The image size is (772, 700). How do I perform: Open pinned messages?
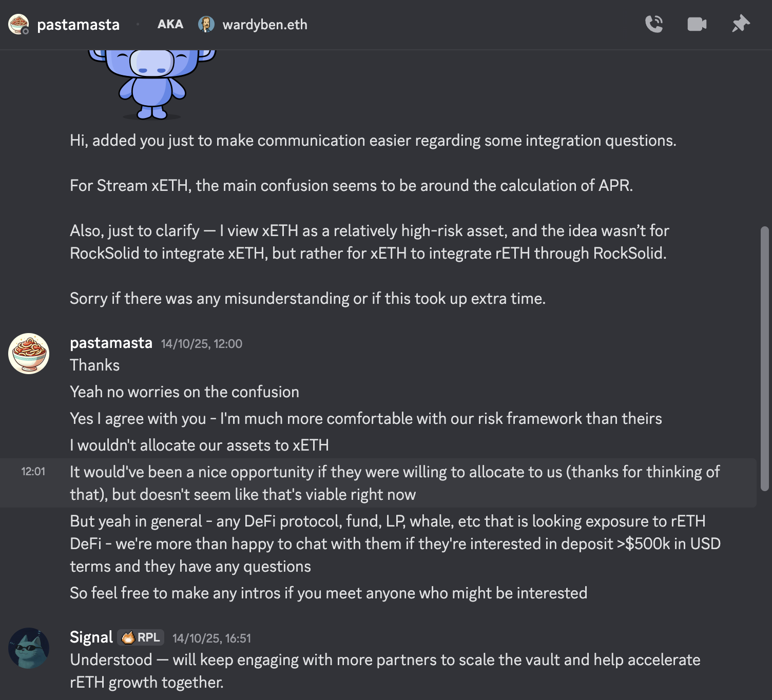741,24
